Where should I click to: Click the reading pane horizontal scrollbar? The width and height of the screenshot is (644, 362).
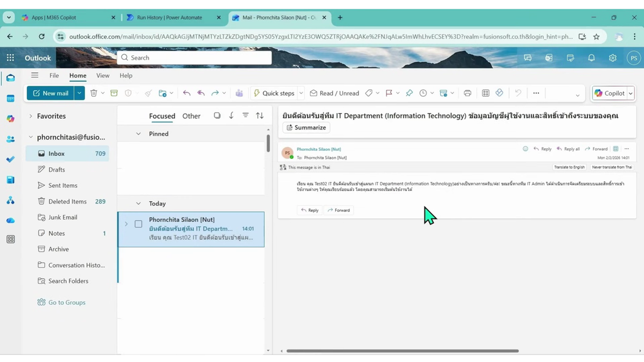402,351
